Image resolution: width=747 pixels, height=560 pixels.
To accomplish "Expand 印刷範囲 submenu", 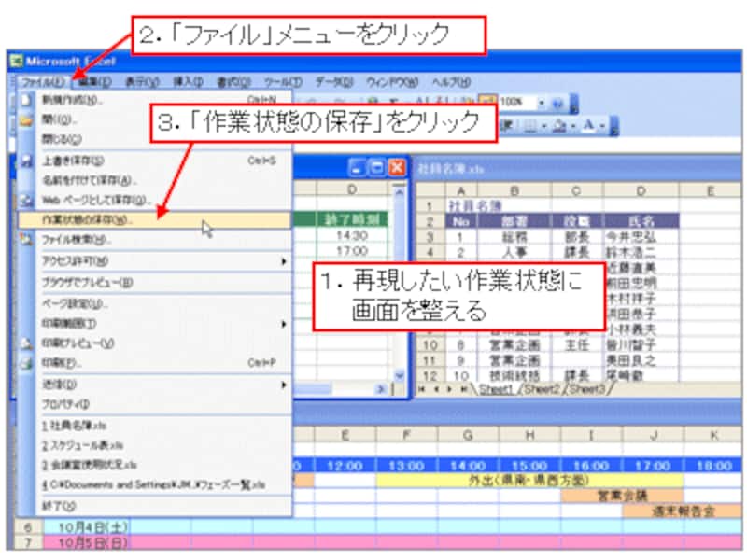I will click(155, 323).
